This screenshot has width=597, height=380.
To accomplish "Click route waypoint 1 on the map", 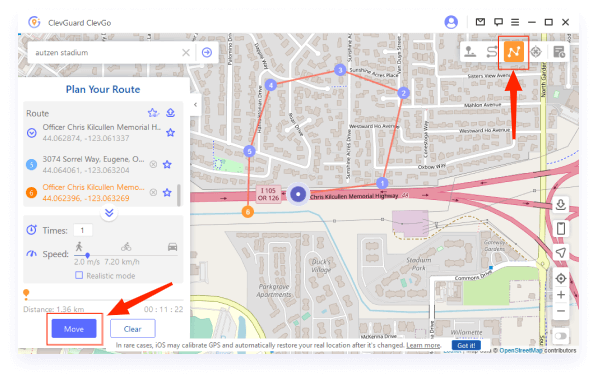I will pyautogui.click(x=382, y=183).
